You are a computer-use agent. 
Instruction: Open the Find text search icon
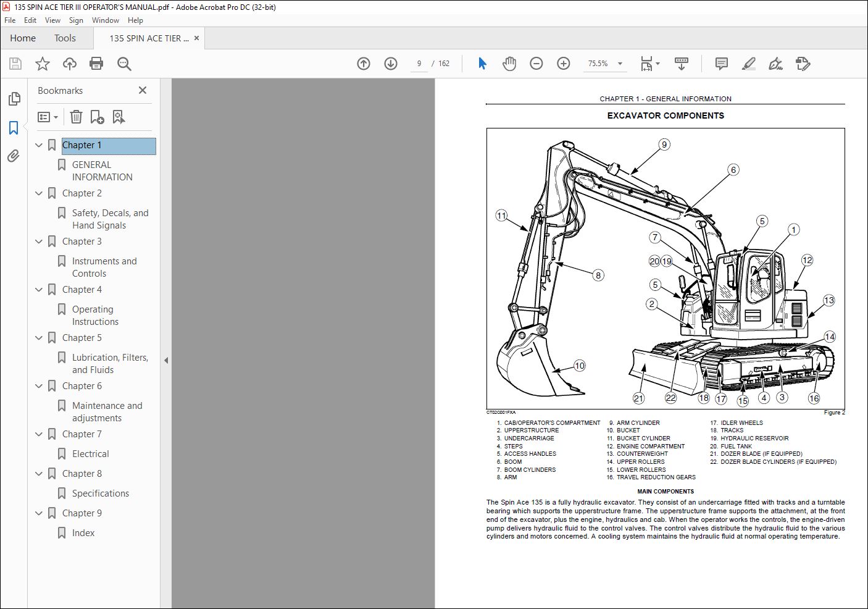click(124, 64)
